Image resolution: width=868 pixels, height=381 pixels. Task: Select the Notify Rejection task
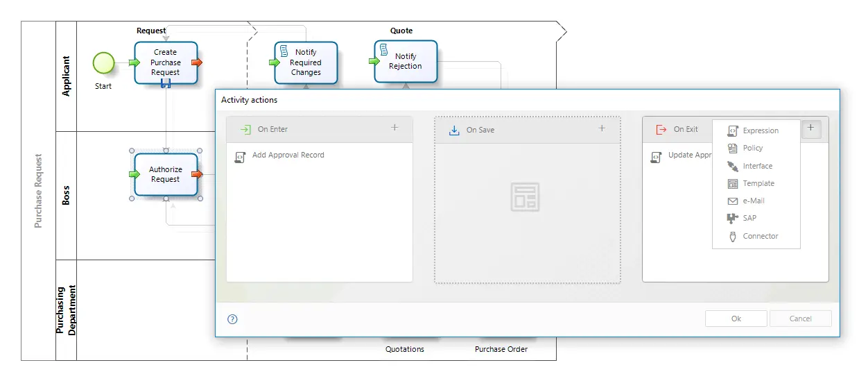[406, 61]
